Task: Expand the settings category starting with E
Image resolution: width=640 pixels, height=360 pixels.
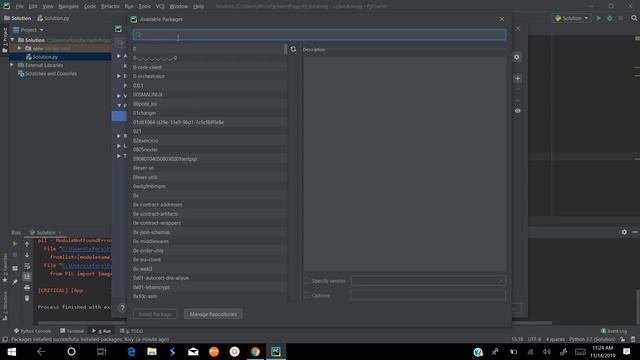Action: click(x=119, y=76)
